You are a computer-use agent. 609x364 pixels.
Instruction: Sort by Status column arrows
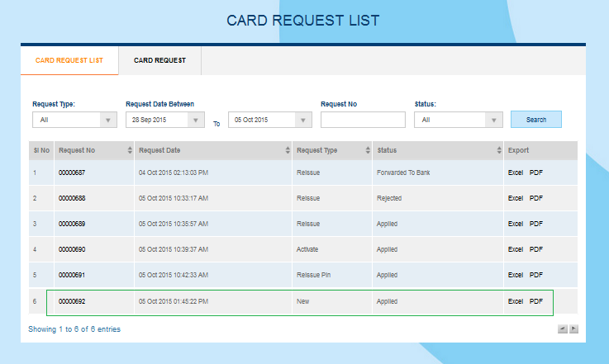pyautogui.click(x=499, y=150)
